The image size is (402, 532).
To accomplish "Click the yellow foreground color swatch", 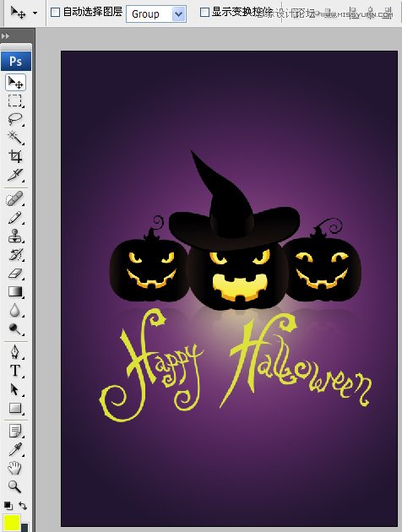I will pyautogui.click(x=12, y=523).
